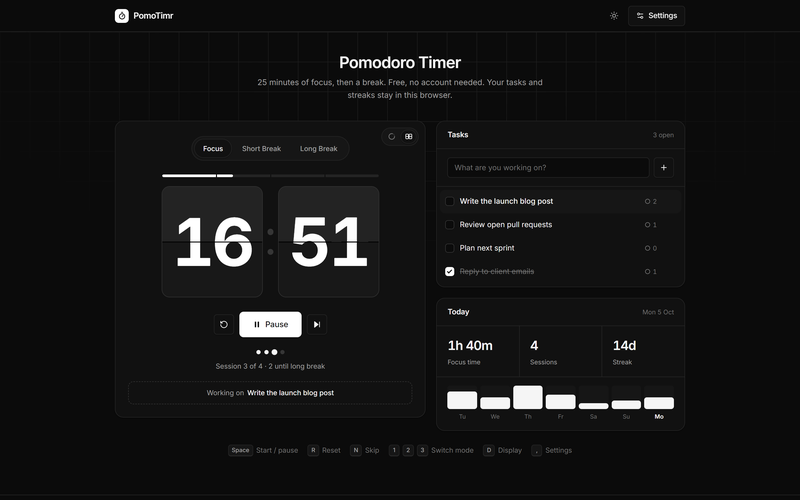Click the session progress bar
The height and width of the screenshot is (500, 800).
[x=270, y=176]
